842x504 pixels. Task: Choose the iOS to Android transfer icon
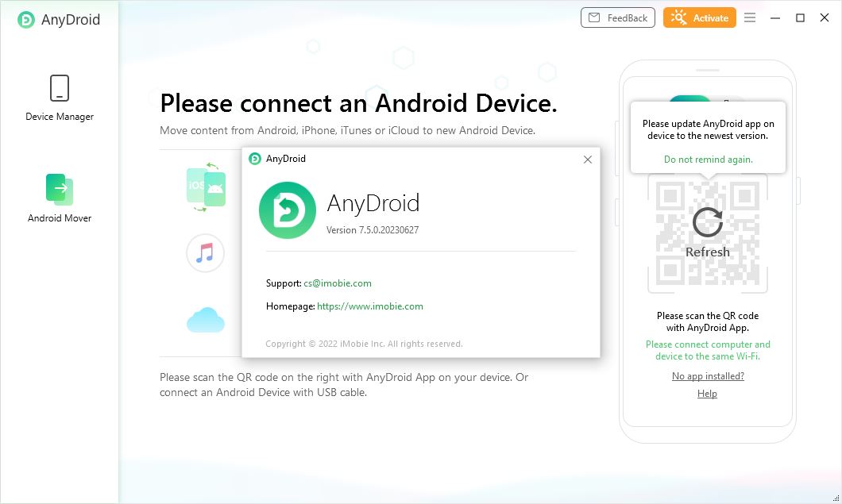pyautogui.click(x=206, y=187)
